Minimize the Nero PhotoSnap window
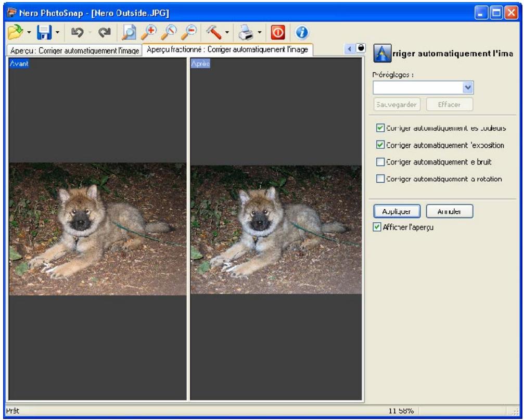 pos(481,13)
